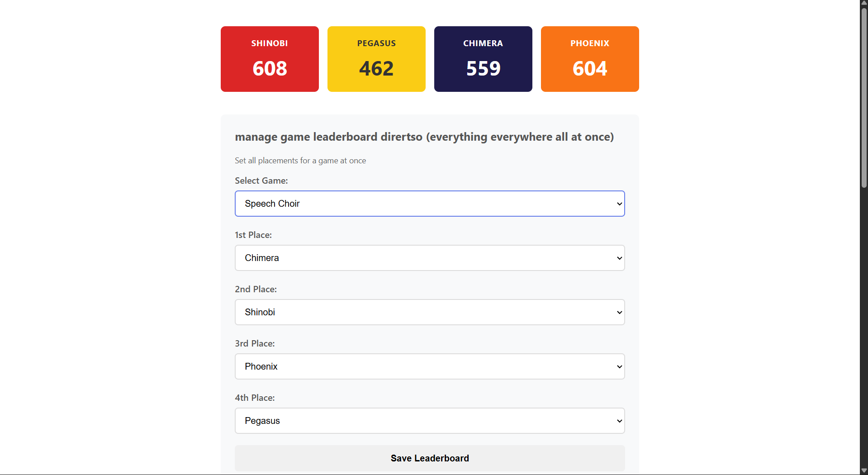
Task: Select the Chimera score card
Action: (483, 59)
